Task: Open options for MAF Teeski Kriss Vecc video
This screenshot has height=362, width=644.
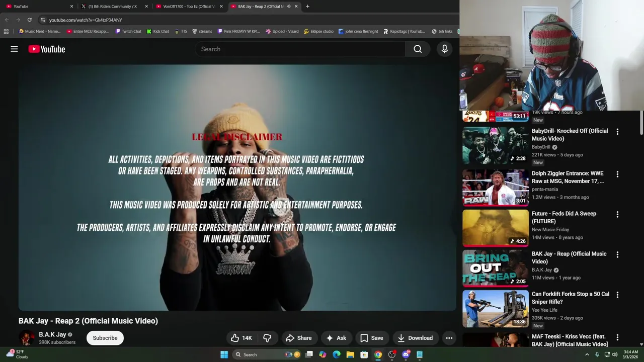Action: point(617,337)
